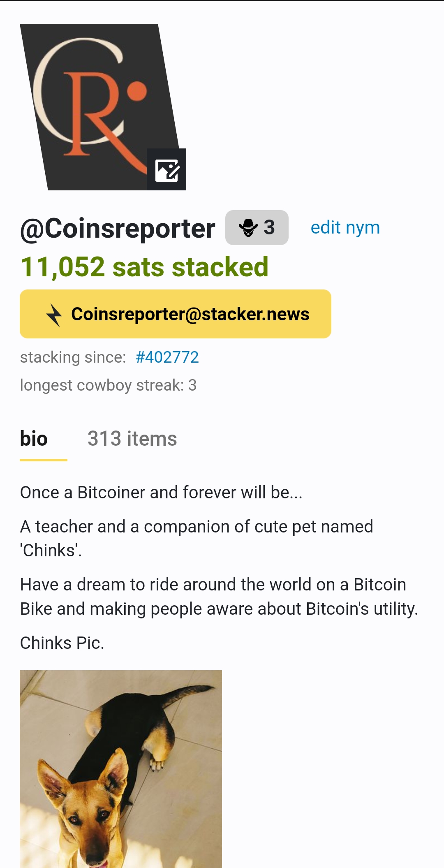Viewport: 444px width, 868px height.
Task: Open the #402772 stacking since link
Action: click(x=167, y=357)
